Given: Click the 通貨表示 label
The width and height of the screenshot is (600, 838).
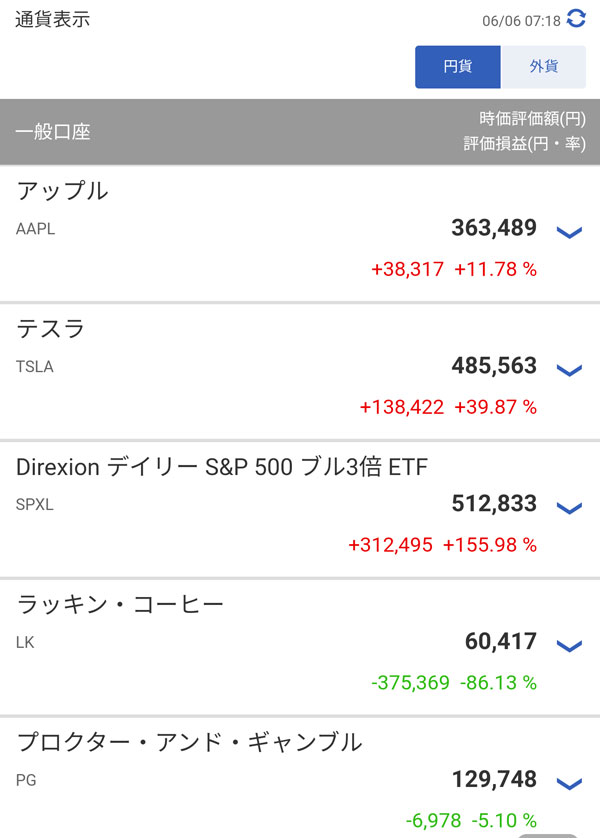Looking at the screenshot, I should [52, 19].
